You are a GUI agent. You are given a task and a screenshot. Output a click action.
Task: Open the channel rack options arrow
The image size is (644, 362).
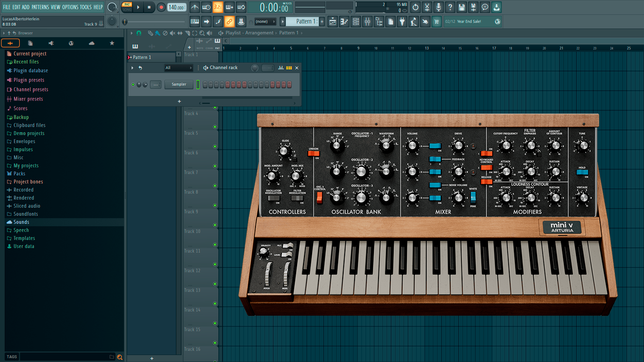(132, 68)
